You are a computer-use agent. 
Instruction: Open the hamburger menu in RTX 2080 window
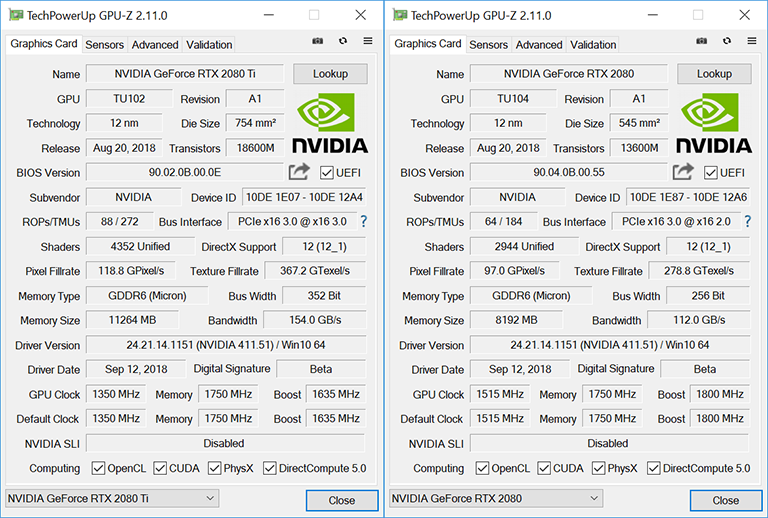[x=752, y=41]
